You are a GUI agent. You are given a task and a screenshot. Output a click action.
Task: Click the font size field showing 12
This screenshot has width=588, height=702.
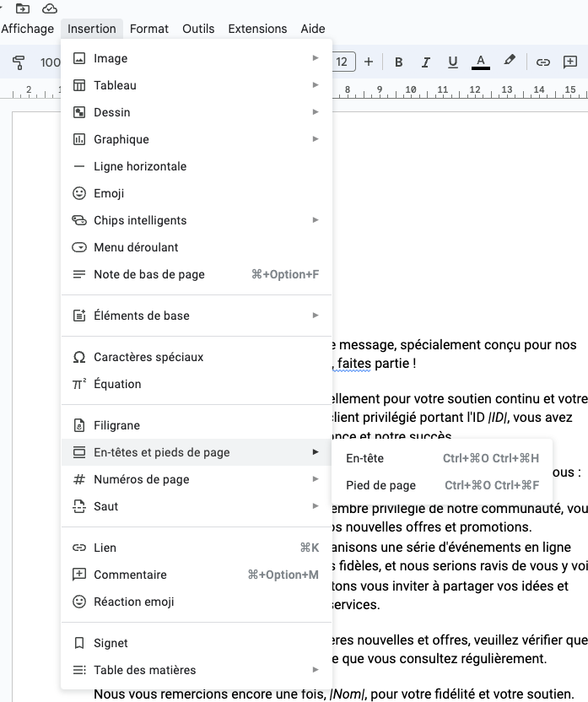tap(343, 62)
